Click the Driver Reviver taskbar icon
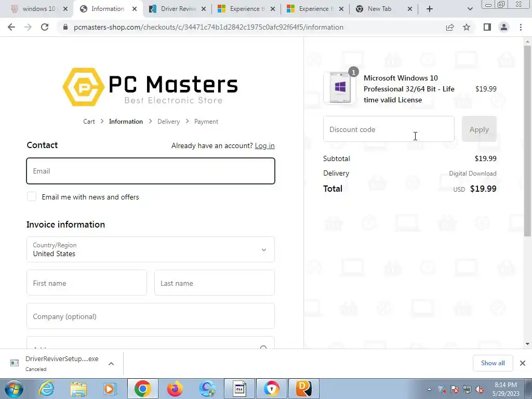Viewport: 532px width, 399px height. [x=304, y=389]
